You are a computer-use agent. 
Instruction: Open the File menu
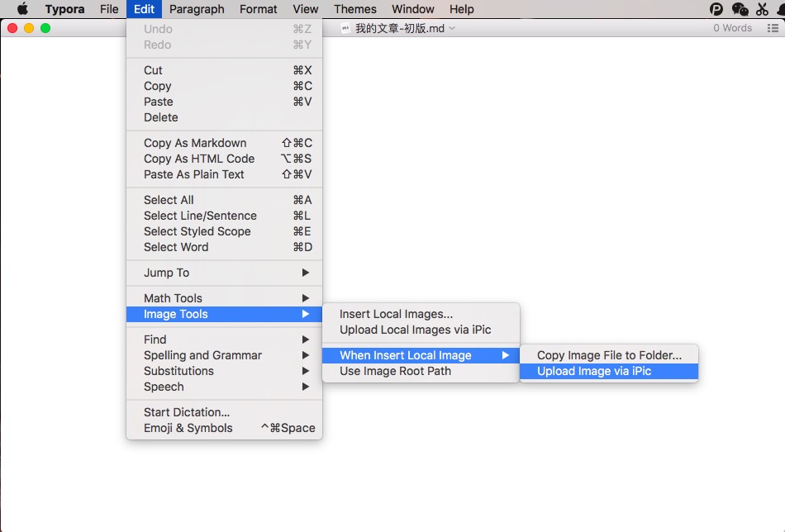(109, 9)
